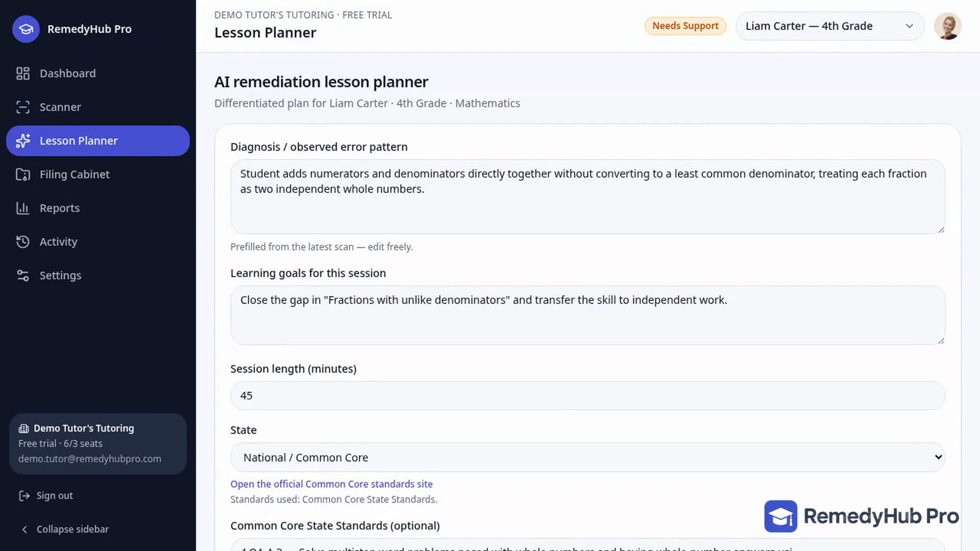
Task: Click 'Standards used: Common Core State Standards.' text
Action: 334,499
